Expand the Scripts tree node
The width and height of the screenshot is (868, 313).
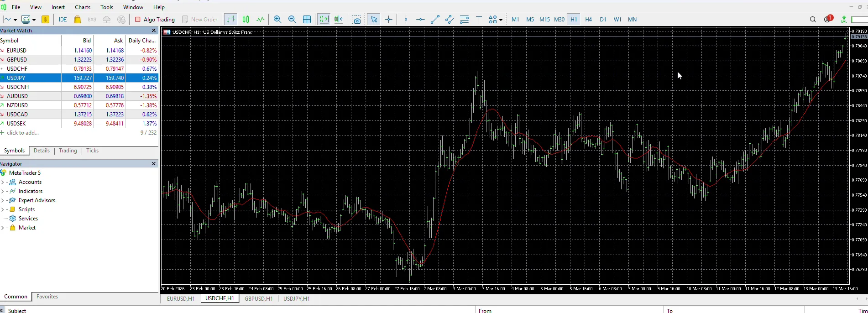(x=3, y=209)
